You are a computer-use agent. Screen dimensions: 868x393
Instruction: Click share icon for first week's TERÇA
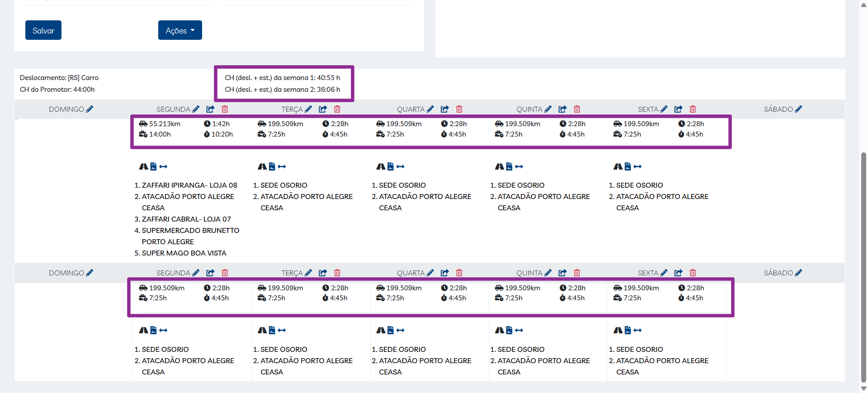(323, 109)
